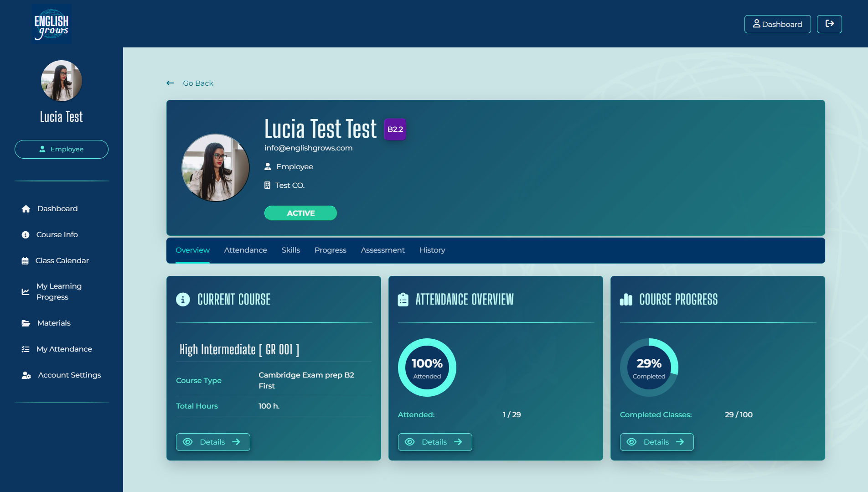
Task: Click the Total Hours label
Action: pyautogui.click(x=197, y=406)
